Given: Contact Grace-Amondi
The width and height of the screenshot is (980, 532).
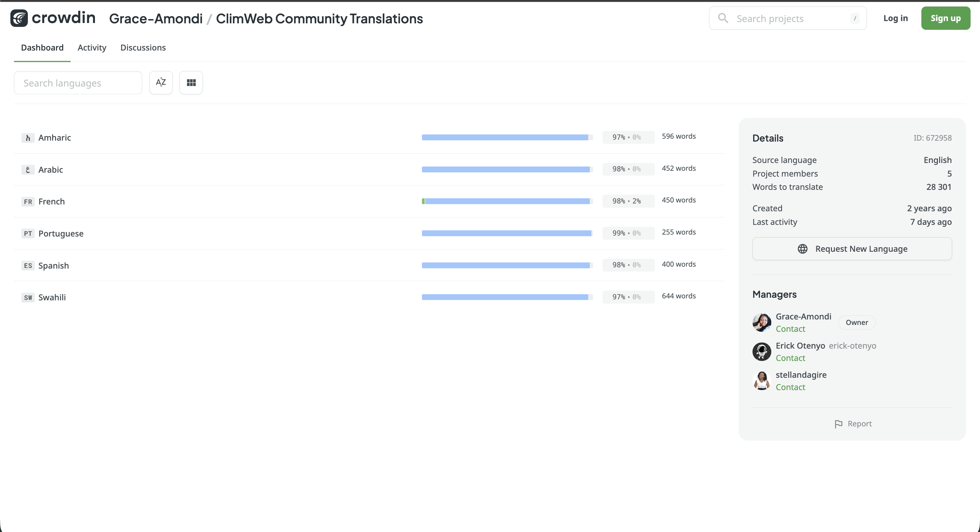Looking at the screenshot, I should point(790,329).
